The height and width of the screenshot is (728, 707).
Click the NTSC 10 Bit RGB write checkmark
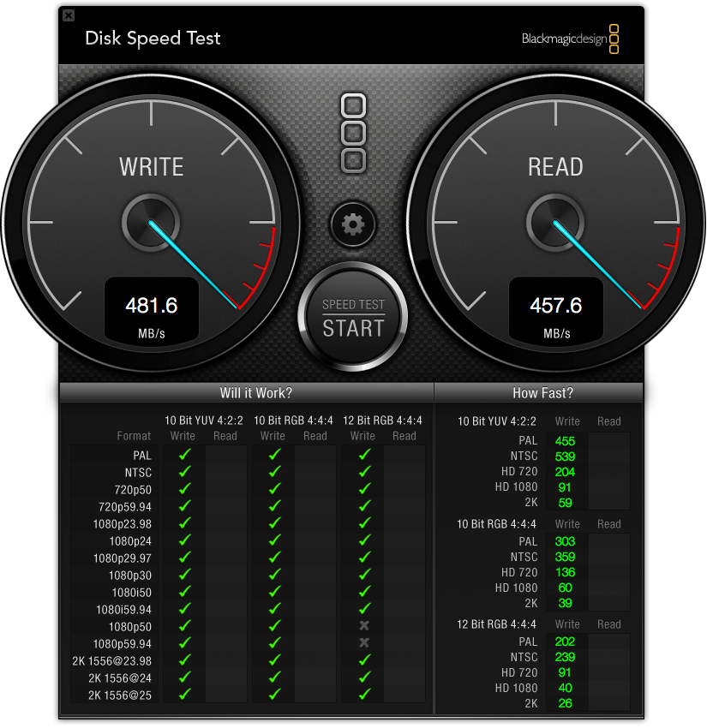(x=274, y=472)
